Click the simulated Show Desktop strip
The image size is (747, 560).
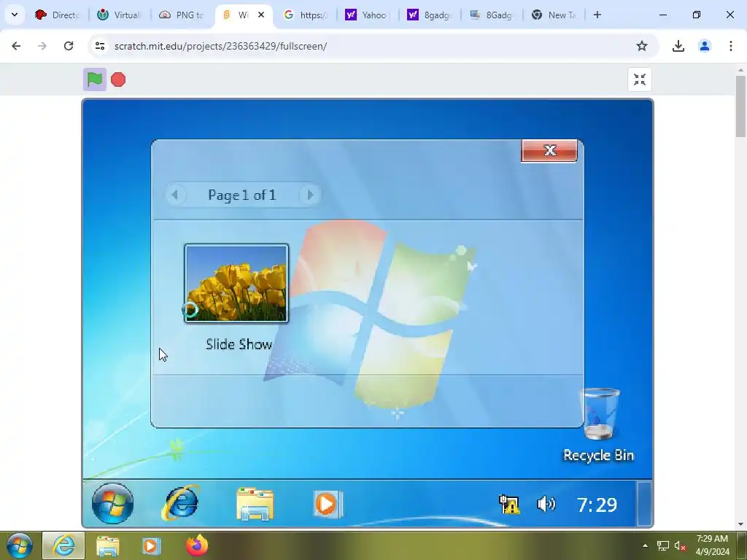click(x=644, y=503)
